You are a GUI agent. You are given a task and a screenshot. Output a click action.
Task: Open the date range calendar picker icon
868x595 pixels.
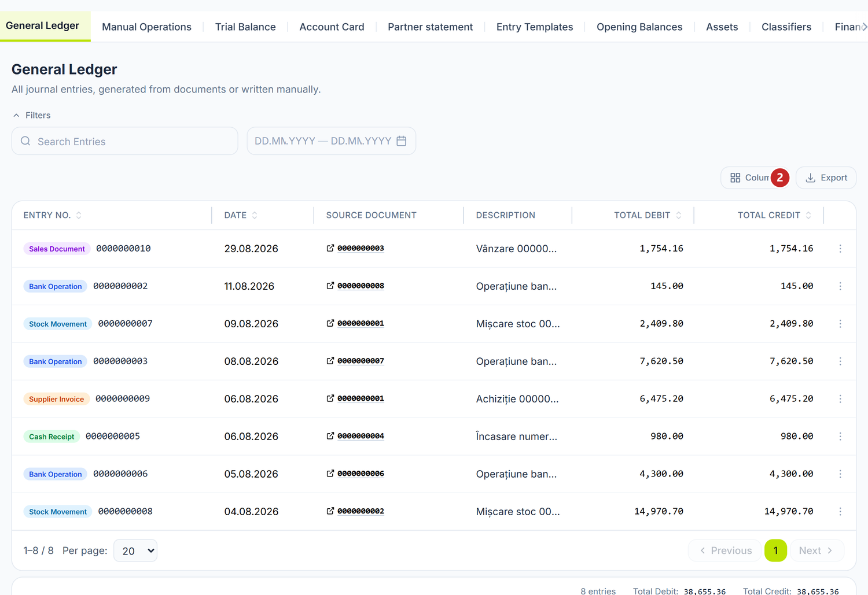coord(402,141)
